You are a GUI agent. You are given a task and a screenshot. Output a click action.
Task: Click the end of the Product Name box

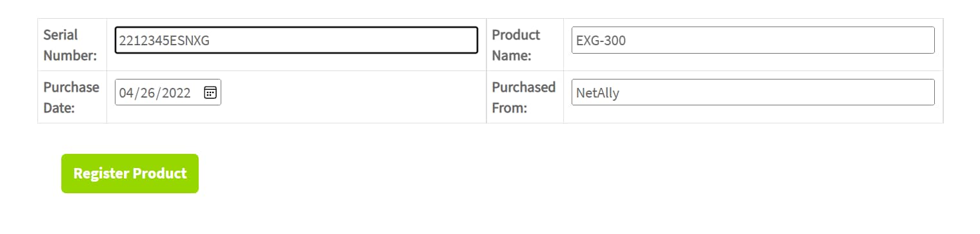pos(926,40)
